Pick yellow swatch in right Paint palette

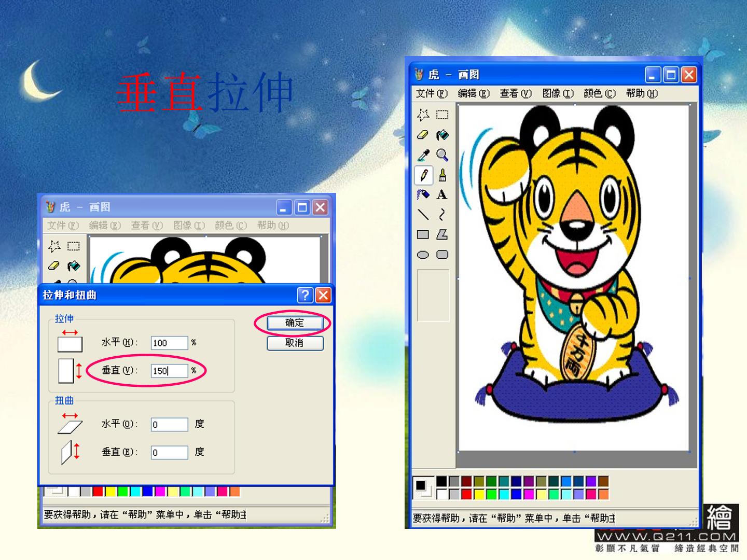click(x=479, y=494)
